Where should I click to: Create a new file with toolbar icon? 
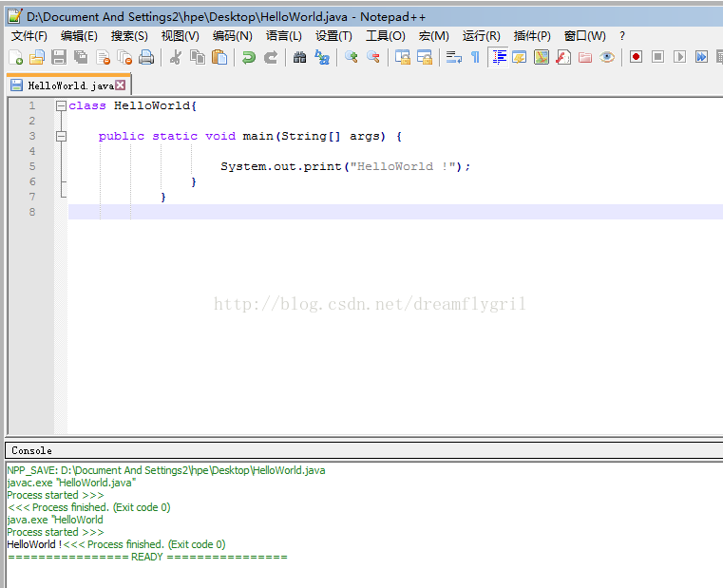tap(15, 57)
